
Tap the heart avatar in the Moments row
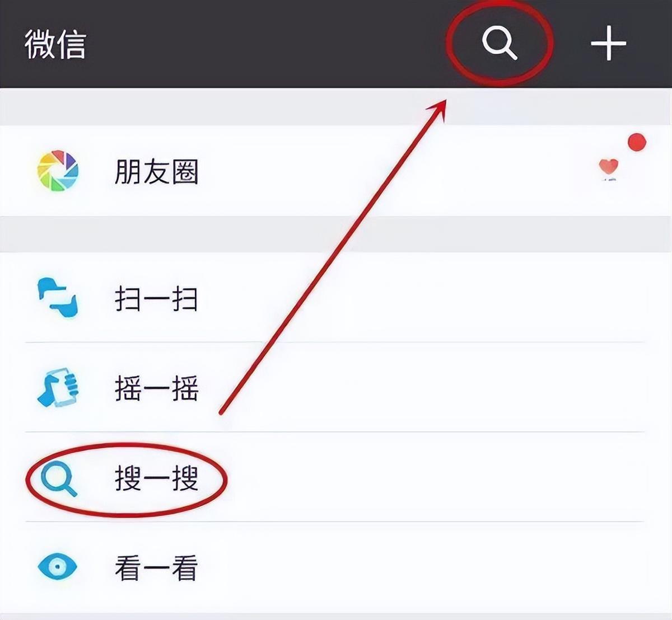coord(608,169)
